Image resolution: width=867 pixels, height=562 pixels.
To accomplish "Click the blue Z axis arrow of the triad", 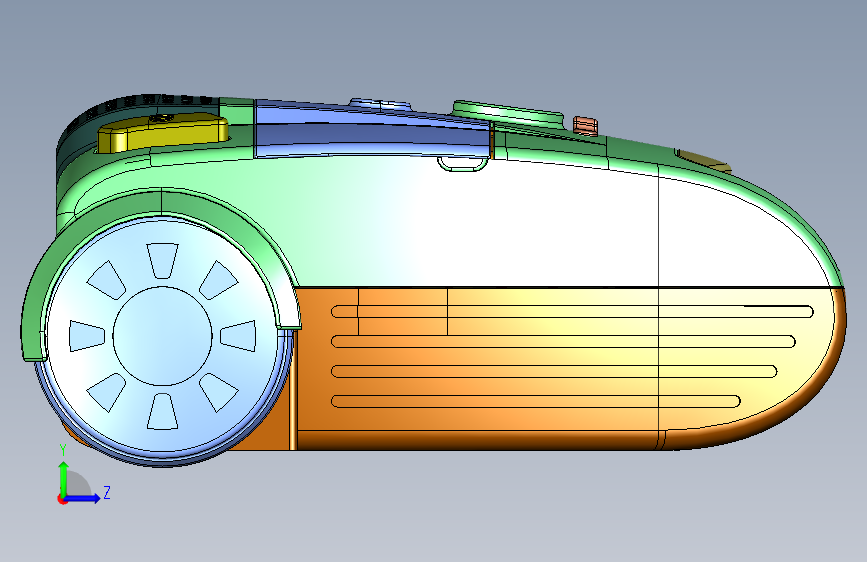I will pos(83,498).
